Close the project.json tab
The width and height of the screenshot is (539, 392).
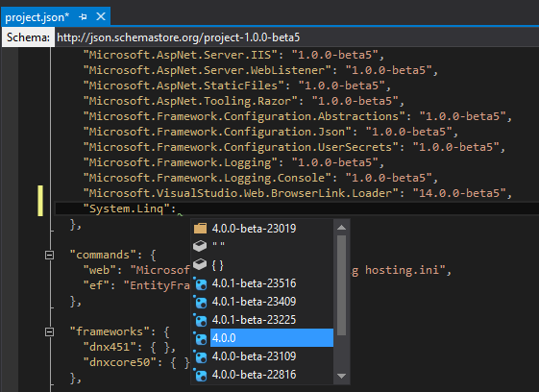[x=101, y=16]
